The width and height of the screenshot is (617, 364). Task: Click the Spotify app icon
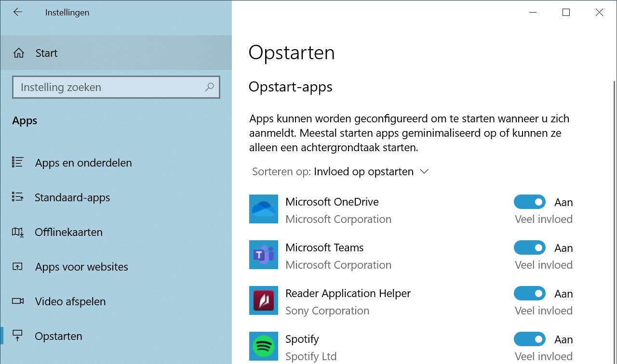coord(264,346)
